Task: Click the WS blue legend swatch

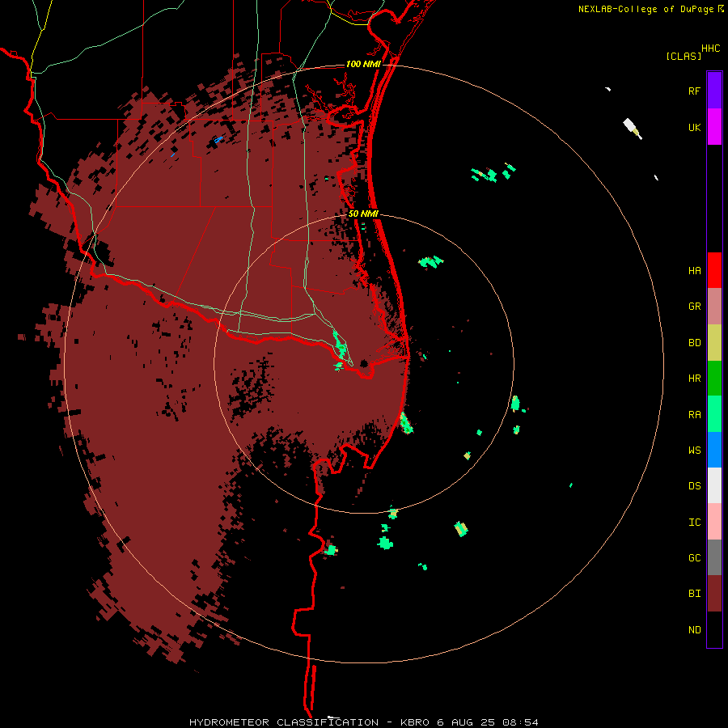Action: (714, 450)
